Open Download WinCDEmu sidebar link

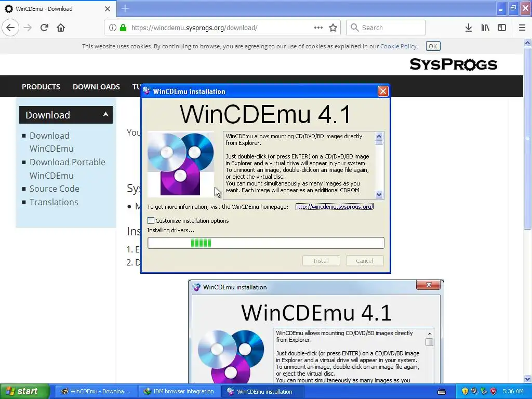[51, 142]
